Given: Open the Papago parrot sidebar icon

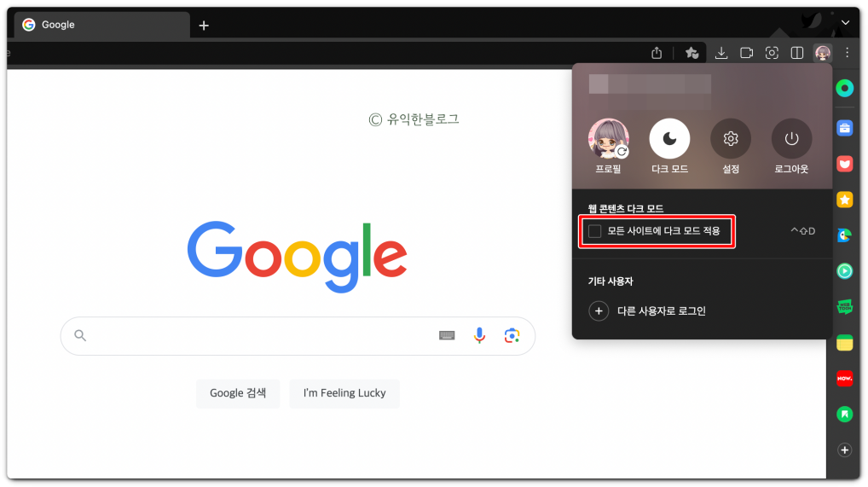Looking at the screenshot, I should tap(845, 235).
